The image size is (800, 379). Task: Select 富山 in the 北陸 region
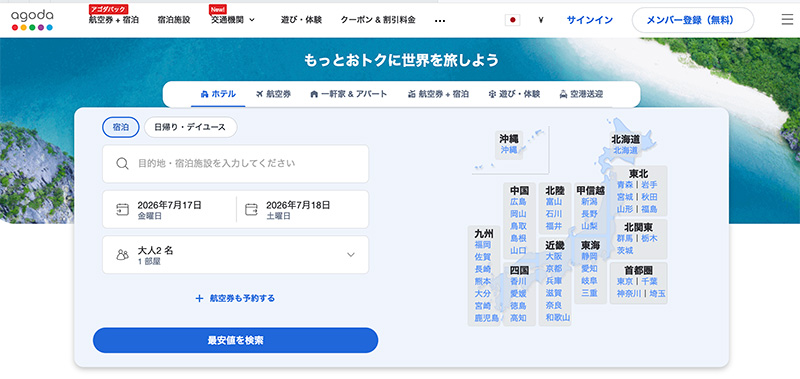(x=554, y=201)
